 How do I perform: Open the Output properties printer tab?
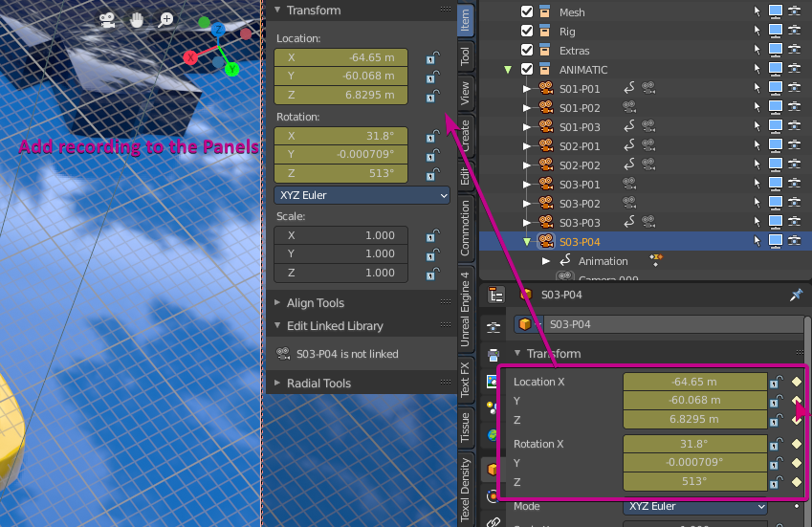point(494,355)
